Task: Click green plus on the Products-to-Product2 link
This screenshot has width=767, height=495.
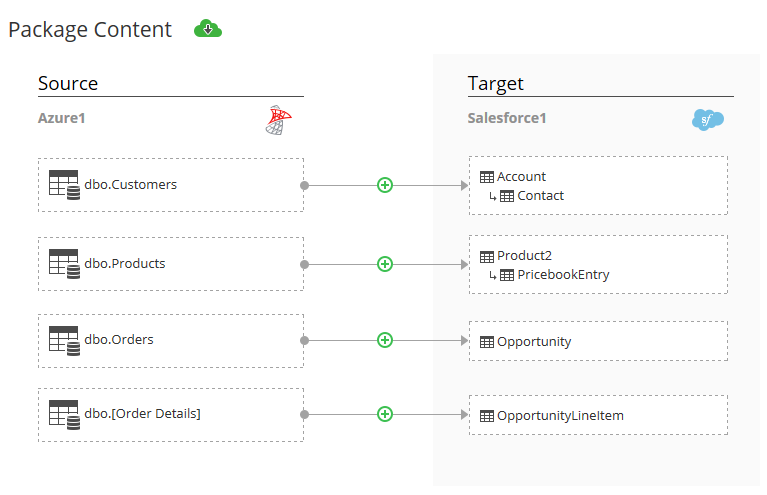Action: tap(385, 264)
